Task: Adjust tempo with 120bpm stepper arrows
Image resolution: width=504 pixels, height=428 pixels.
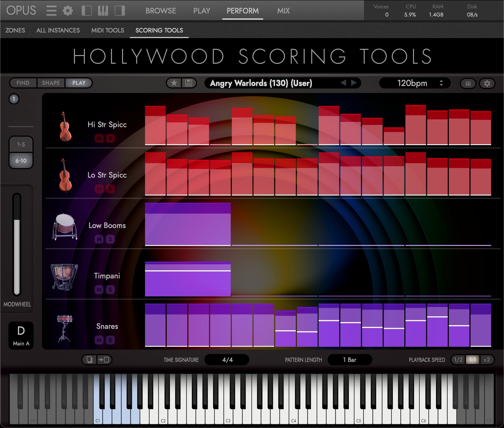Action: tap(441, 83)
